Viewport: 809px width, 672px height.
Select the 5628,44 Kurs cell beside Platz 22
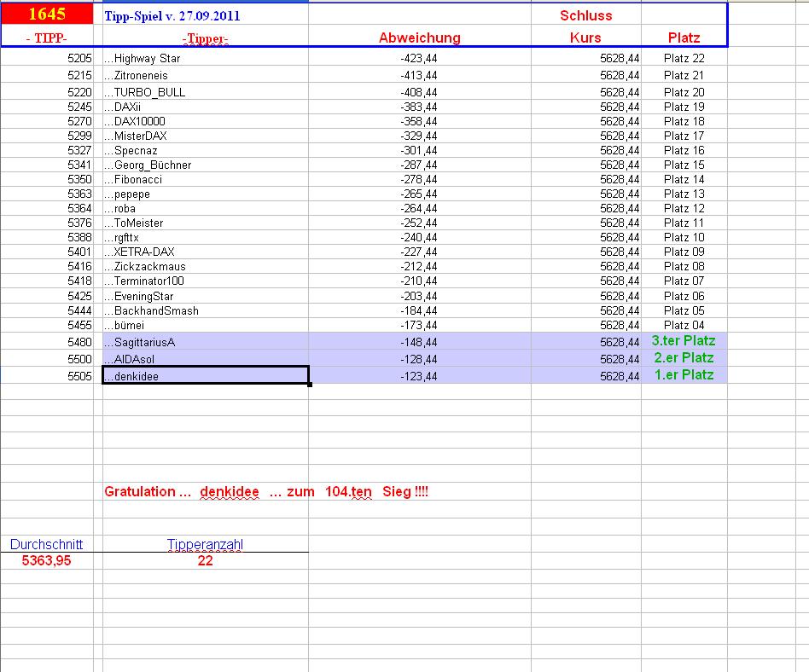617,59
